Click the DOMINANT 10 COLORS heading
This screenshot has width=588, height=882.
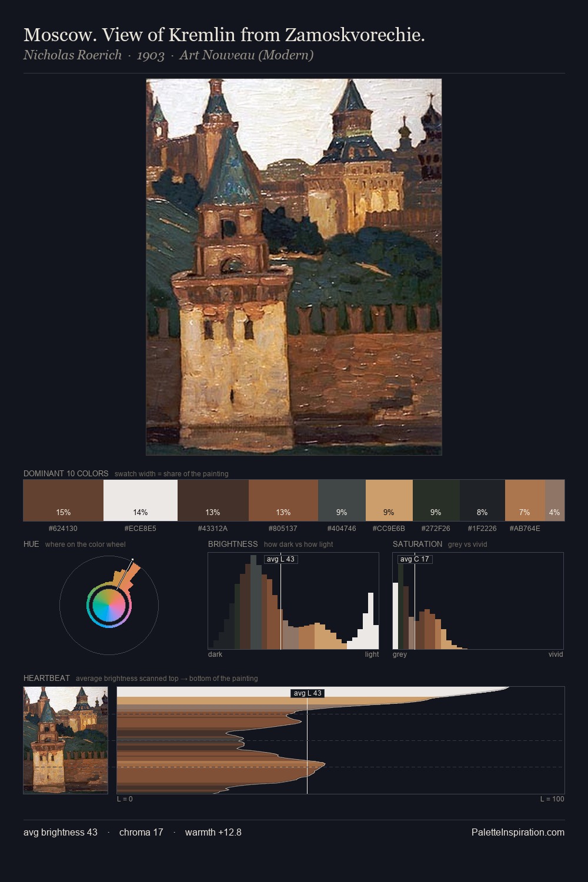(66, 473)
